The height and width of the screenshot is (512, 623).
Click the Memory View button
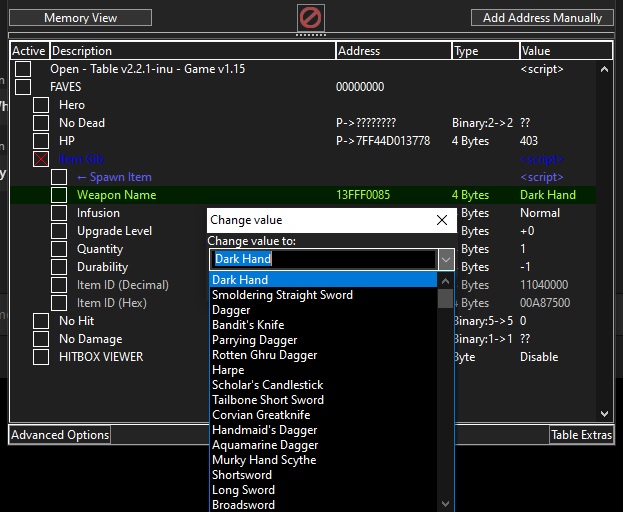pyautogui.click(x=81, y=18)
